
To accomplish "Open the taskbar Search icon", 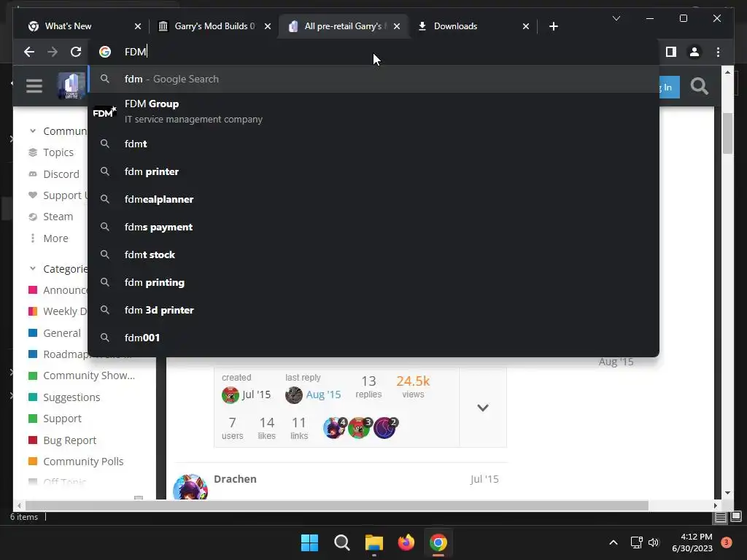I will click(341, 542).
